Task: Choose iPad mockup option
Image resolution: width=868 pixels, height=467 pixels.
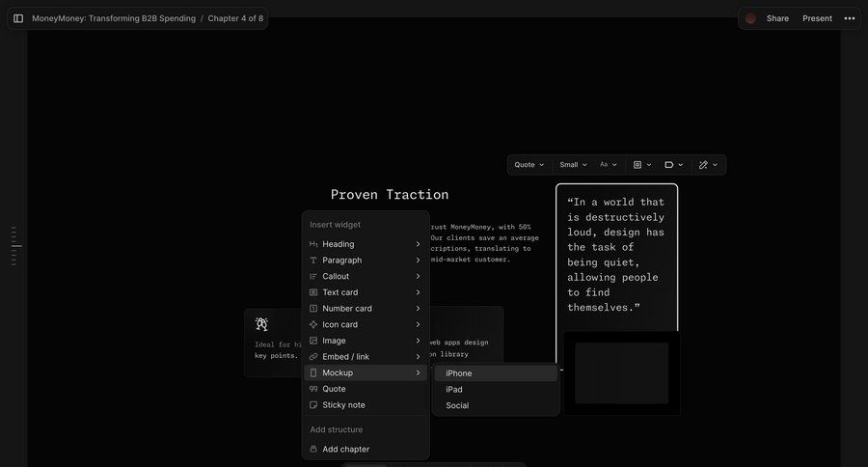Action: pyautogui.click(x=496, y=390)
